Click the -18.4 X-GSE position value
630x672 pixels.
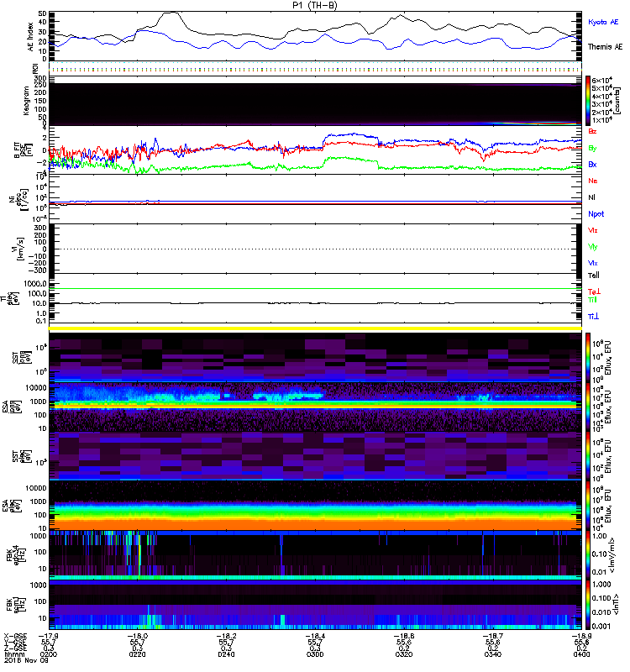pyautogui.click(x=315, y=637)
